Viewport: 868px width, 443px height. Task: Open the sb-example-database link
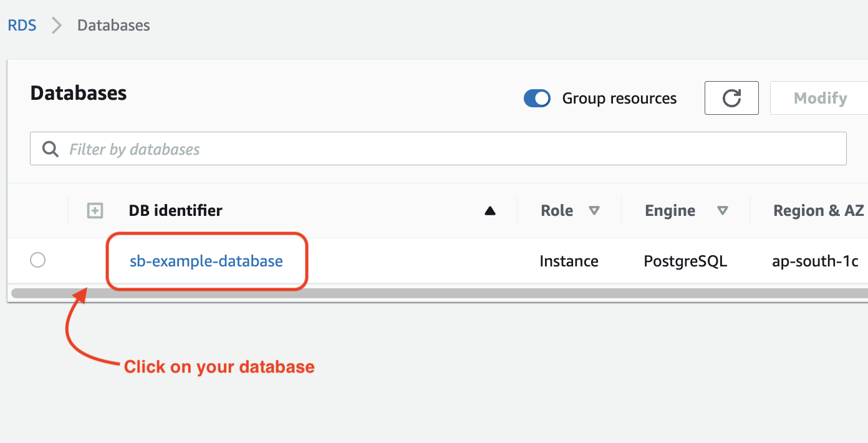pos(206,261)
